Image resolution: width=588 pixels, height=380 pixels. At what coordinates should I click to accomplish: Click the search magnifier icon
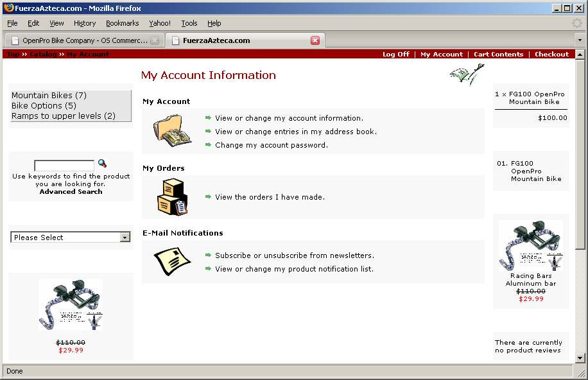102,164
